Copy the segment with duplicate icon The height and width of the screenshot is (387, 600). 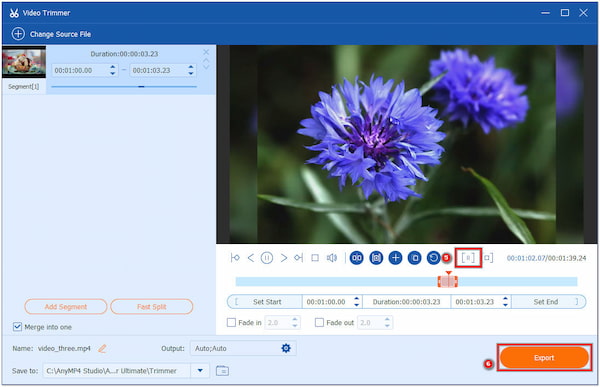pyautogui.click(x=414, y=258)
